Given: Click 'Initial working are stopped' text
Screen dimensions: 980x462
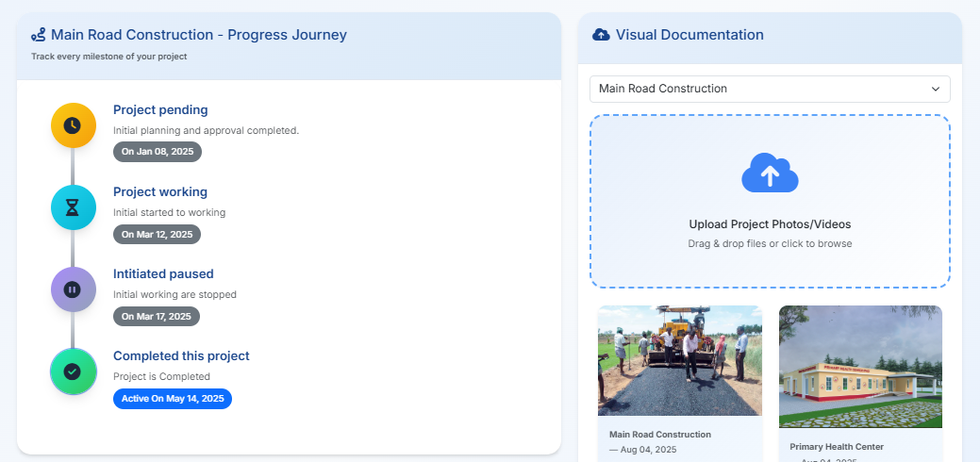Looking at the screenshot, I should 175,294.
